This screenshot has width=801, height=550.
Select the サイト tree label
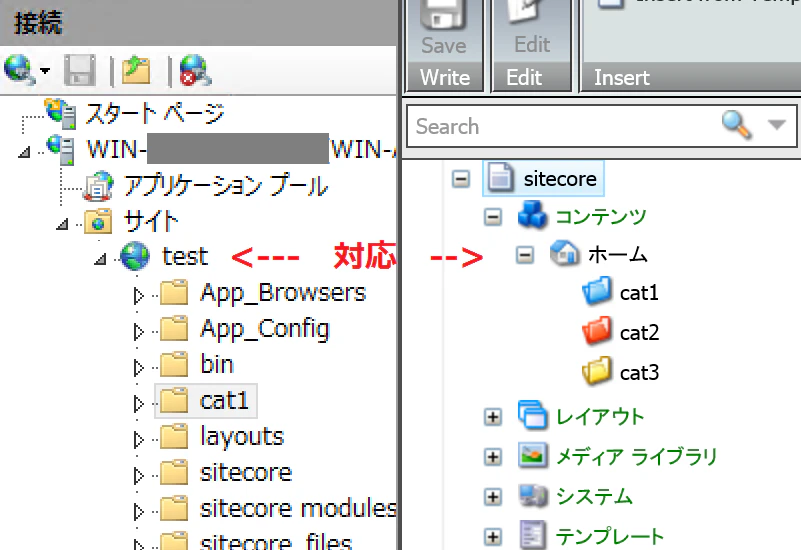tap(151, 222)
